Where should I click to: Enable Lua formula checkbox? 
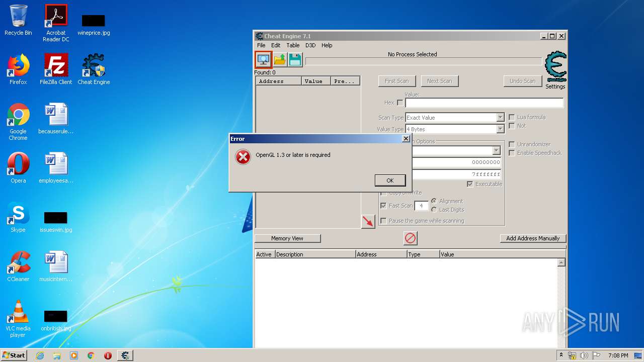[512, 117]
